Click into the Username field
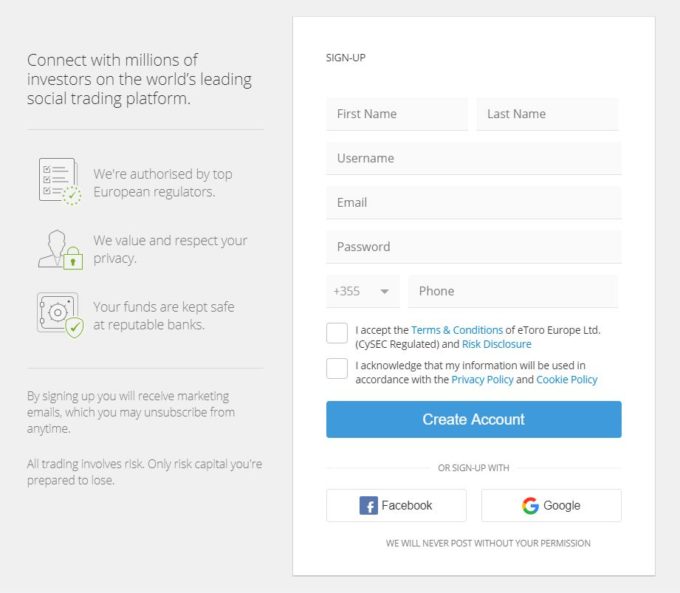 tap(474, 158)
